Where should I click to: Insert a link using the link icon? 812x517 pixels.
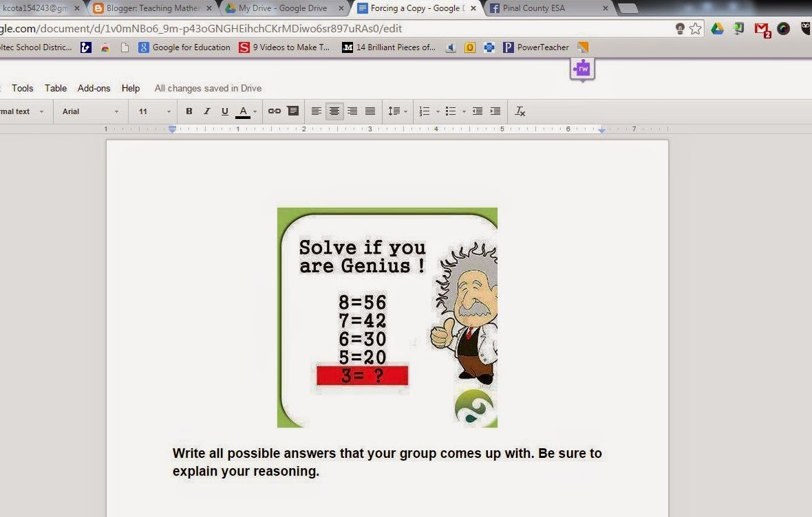275,111
